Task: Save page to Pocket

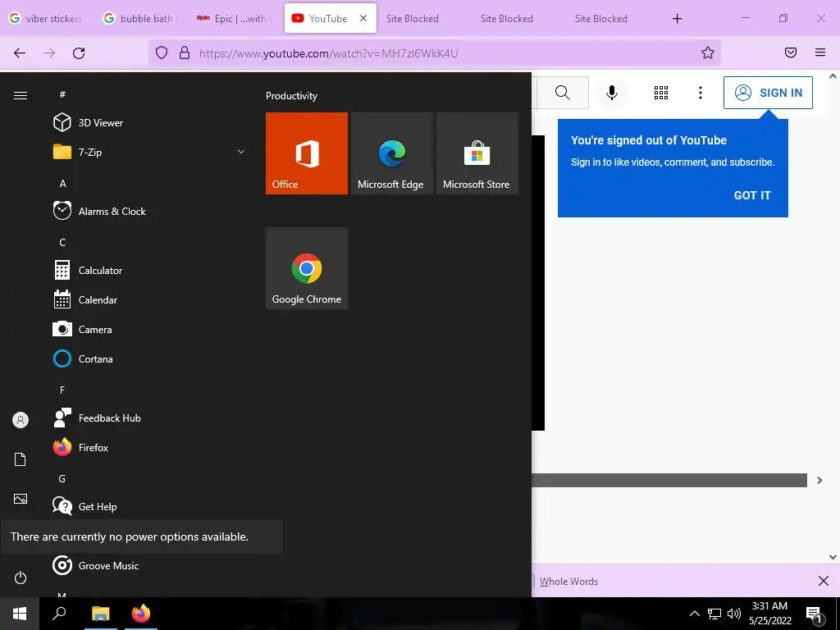Action: pos(791,52)
